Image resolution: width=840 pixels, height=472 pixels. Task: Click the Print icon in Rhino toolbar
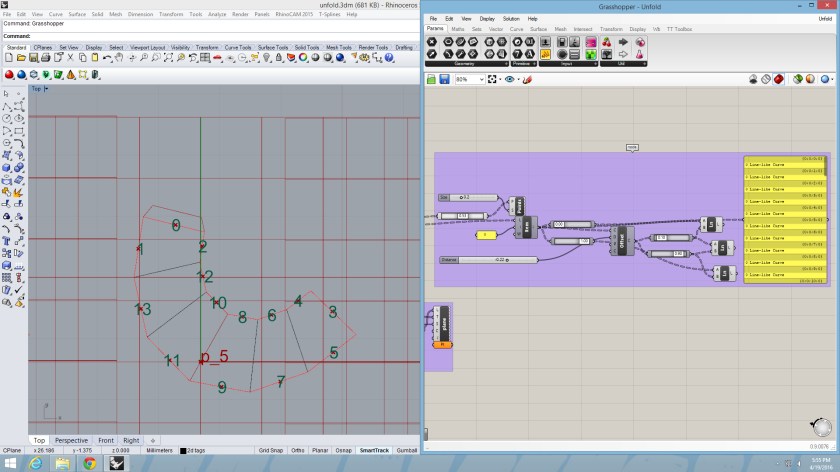[45, 59]
